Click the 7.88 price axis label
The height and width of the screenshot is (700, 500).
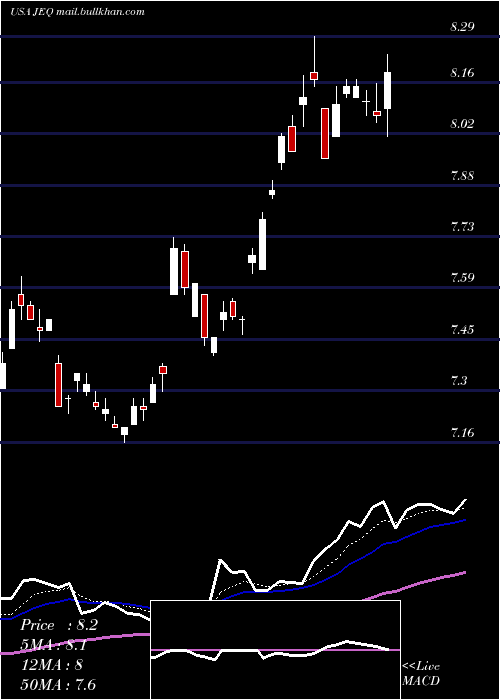tap(462, 175)
